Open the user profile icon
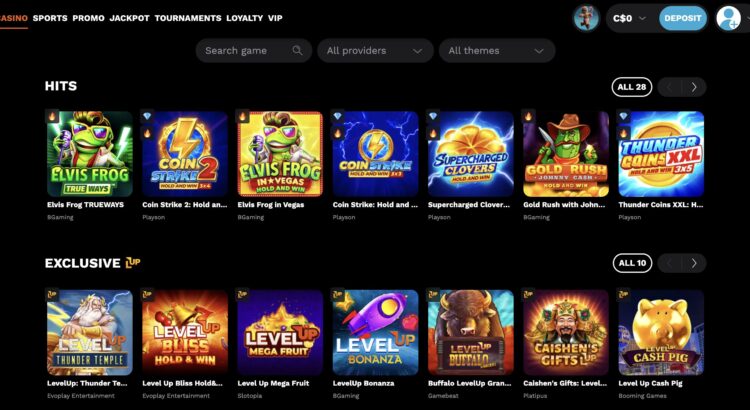 pos(728,19)
